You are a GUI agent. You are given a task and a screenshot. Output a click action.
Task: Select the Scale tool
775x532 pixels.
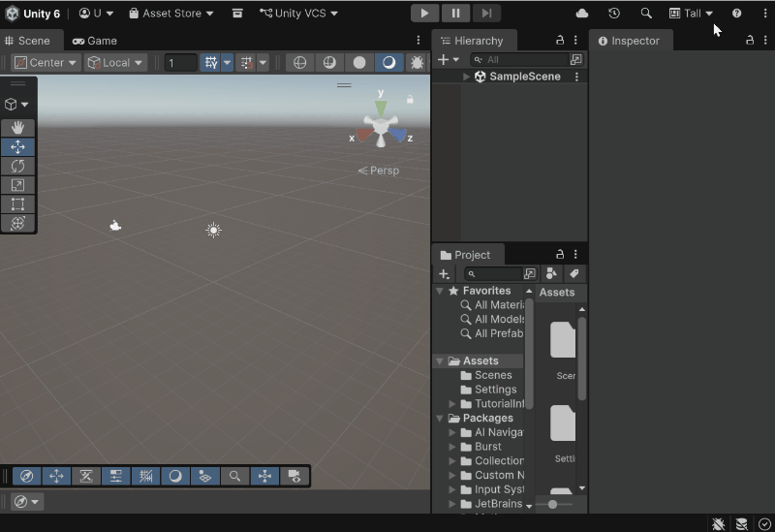(17, 185)
